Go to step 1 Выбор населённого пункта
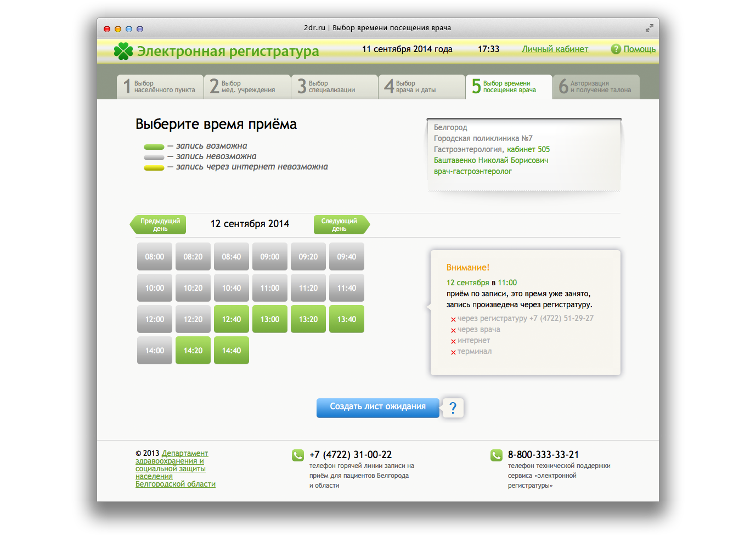This screenshot has height=536, width=756. click(x=160, y=87)
